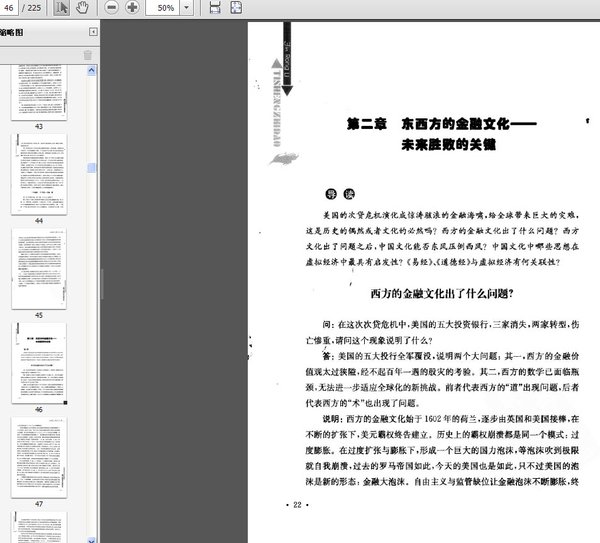Thumbnails panel scrollbar thumb
Screen dimensions: 600x543
tap(91, 168)
